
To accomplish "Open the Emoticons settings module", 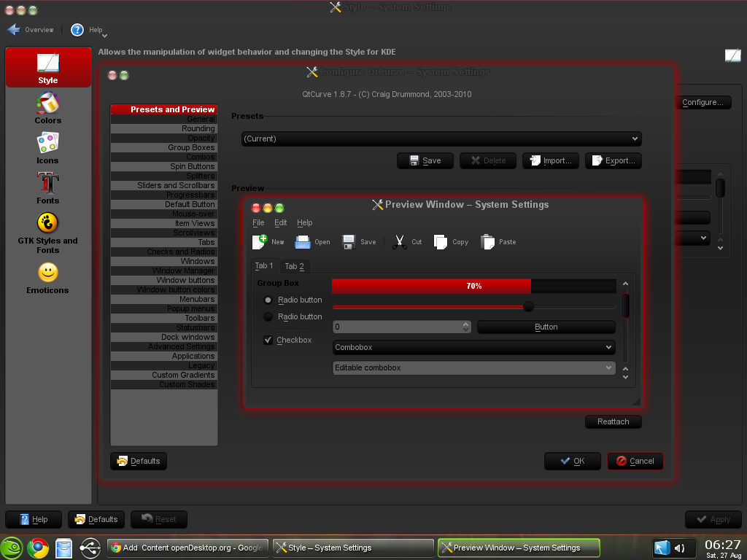I will point(48,278).
